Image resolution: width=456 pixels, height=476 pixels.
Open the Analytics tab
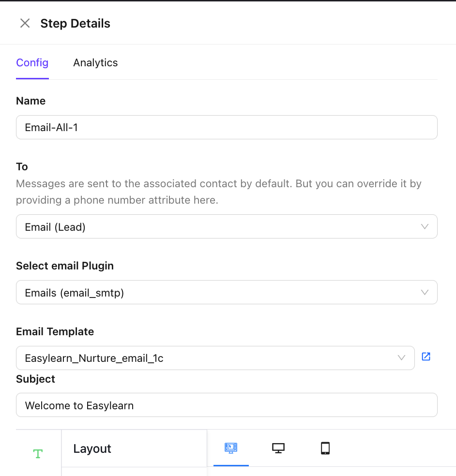click(x=95, y=63)
